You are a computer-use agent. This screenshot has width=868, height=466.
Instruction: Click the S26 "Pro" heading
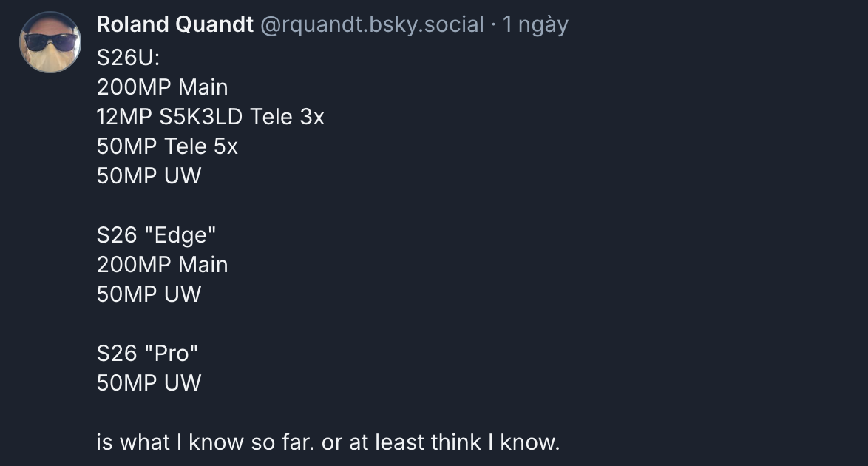click(x=148, y=354)
